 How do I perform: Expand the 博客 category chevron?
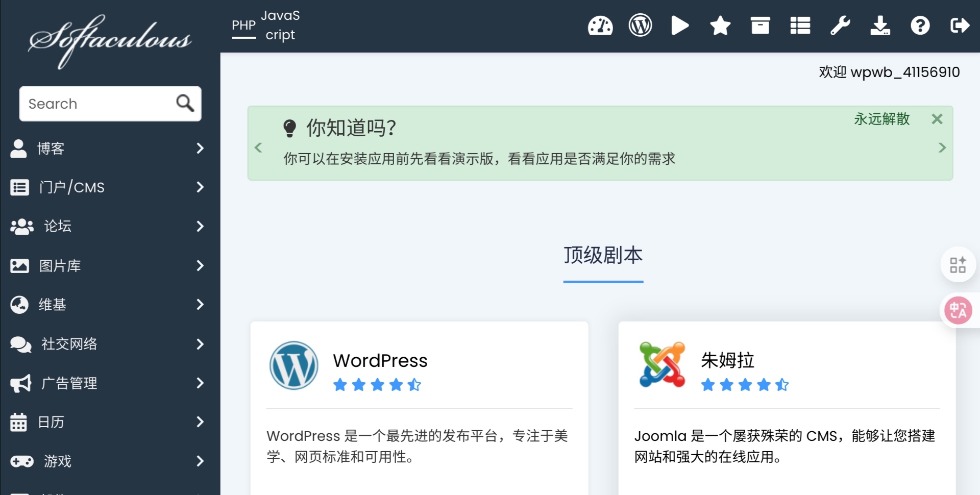tap(200, 148)
